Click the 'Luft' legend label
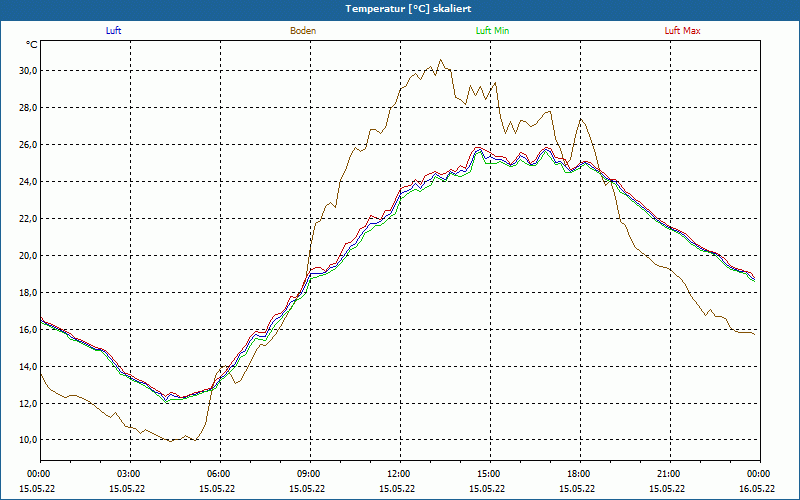The width and height of the screenshot is (800, 500). click(x=113, y=31)
